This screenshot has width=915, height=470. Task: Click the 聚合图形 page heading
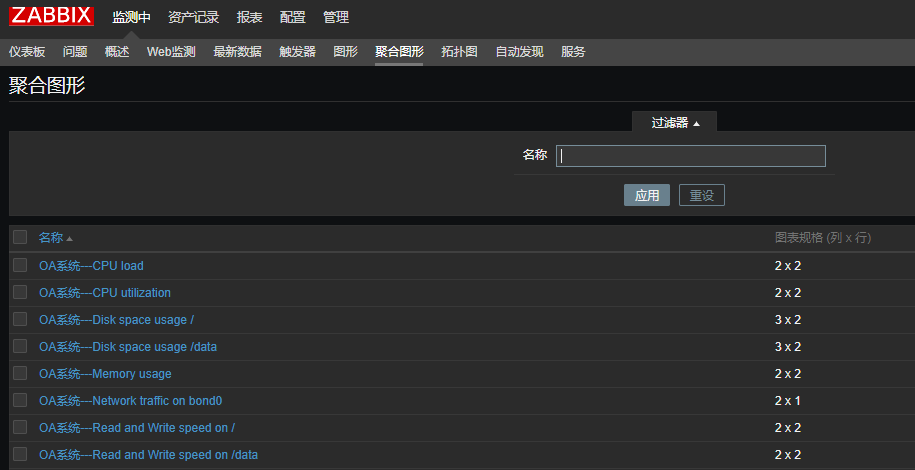coord(47,86)
